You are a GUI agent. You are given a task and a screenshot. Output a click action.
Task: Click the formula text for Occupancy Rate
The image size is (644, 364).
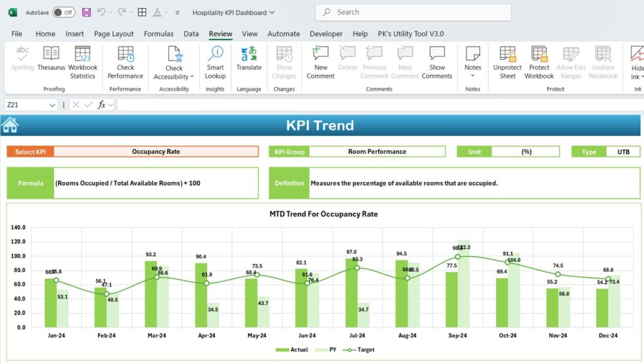(128, 183)
